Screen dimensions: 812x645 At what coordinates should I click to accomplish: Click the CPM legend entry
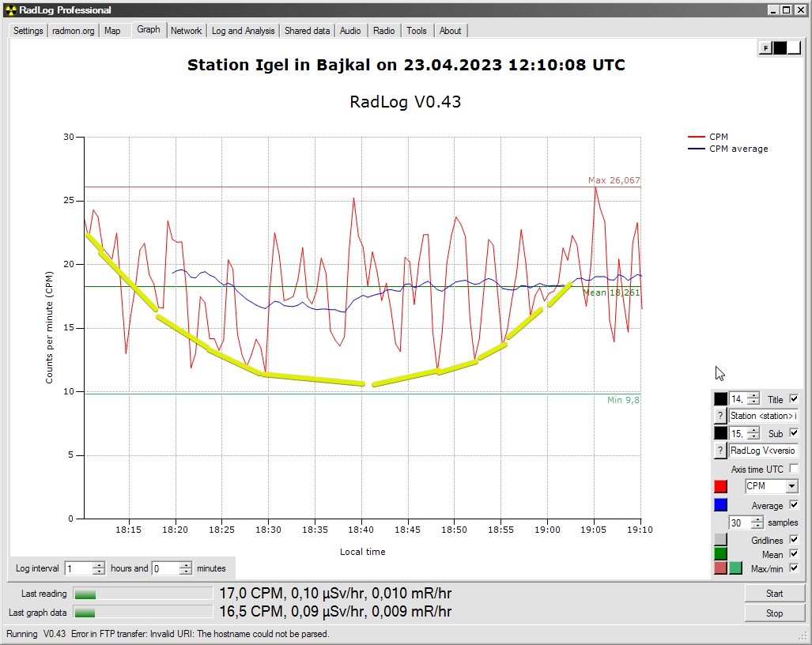708,137
